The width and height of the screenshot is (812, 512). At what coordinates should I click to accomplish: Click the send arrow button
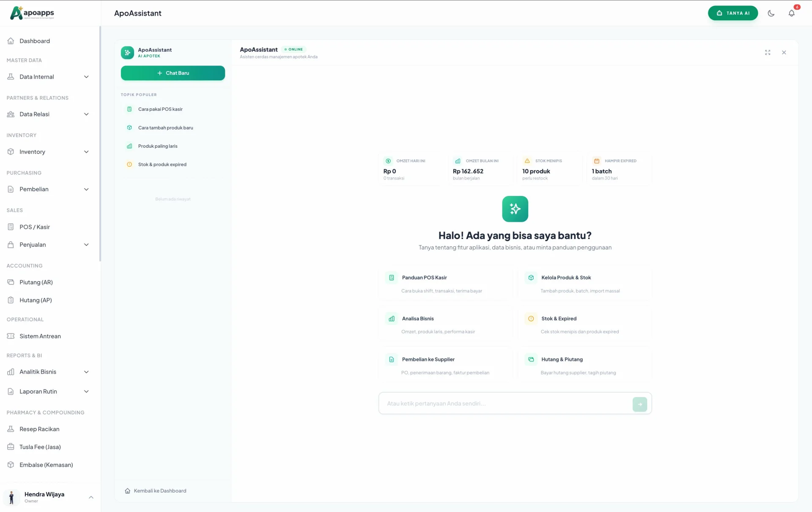pos(640,404)
